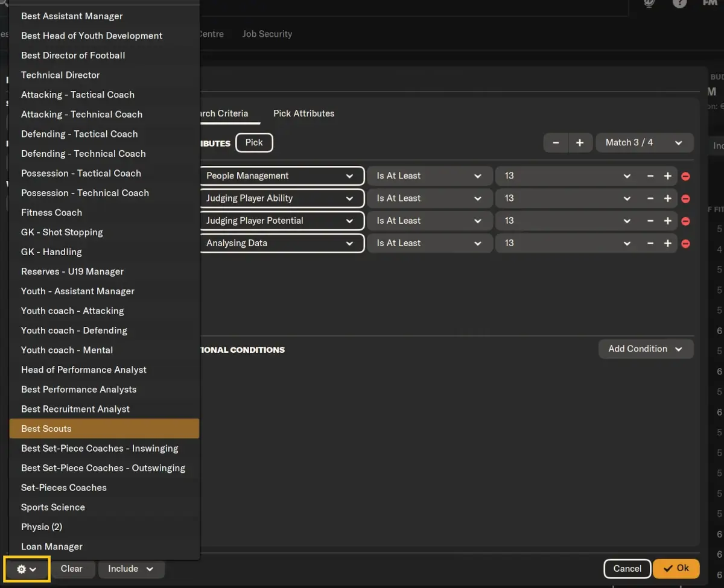Select Best Director of Football filter
Image resolution: width=724 pixels, height=588 pixels.
104,55
